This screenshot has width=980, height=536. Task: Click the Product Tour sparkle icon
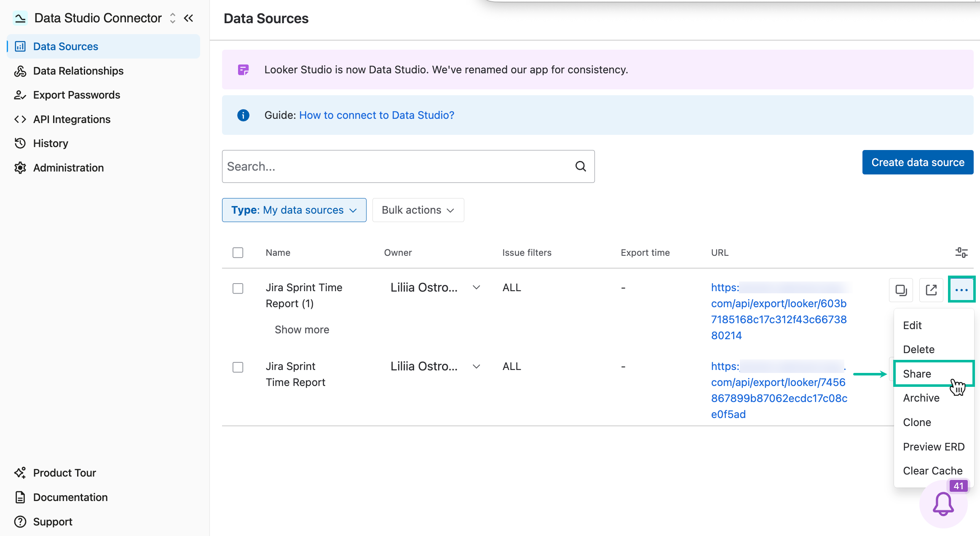click(20, 473)
